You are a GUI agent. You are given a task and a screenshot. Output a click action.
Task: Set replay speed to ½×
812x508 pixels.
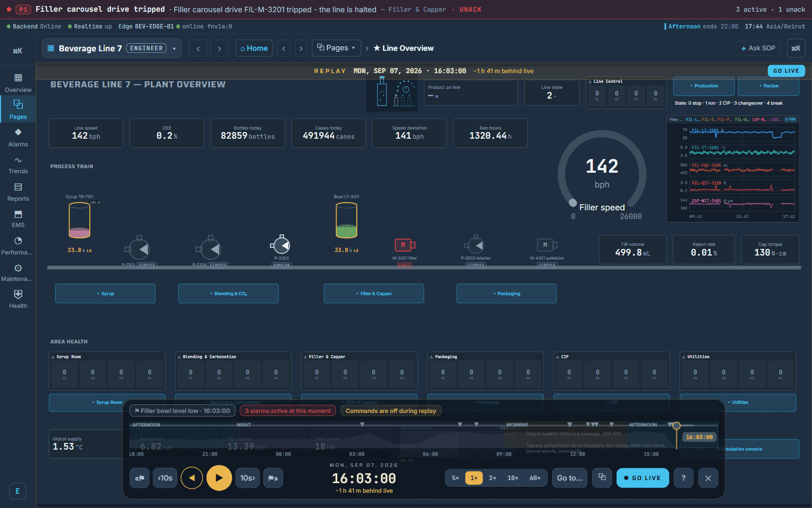455,478
